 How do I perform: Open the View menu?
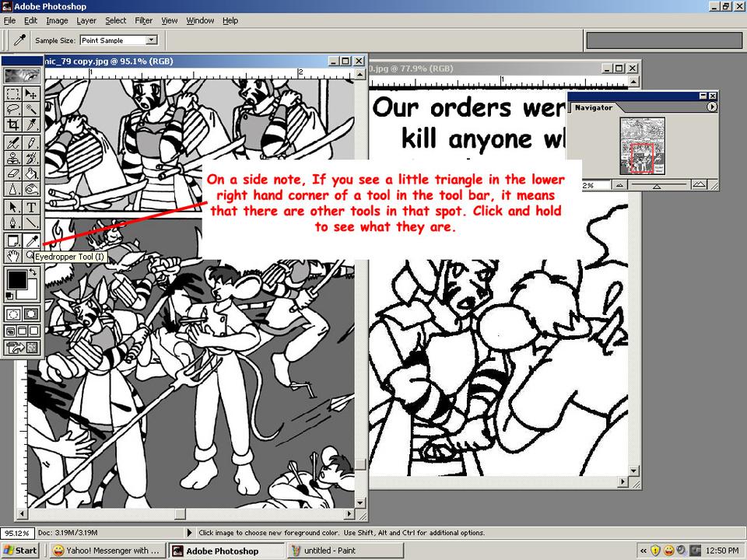(169, 20)
